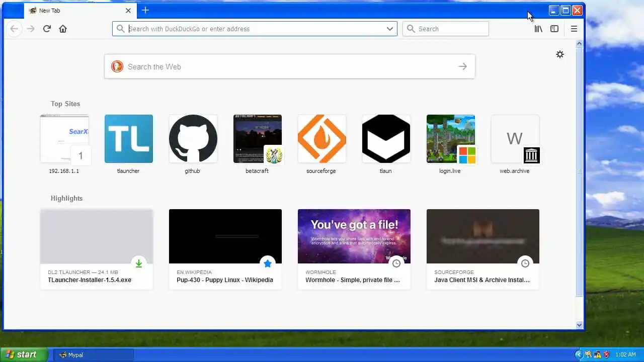The width and height of the screenshot is (644, 362).
Task: Open the login.live top site tile
Action: coord(451,144)
